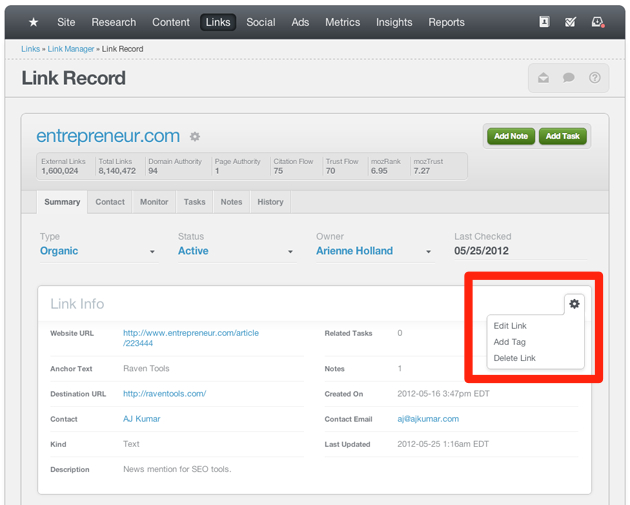The height and width of the screenshot is (505, 630).
Task: Open the Research menu
Action: click(114, 22)
